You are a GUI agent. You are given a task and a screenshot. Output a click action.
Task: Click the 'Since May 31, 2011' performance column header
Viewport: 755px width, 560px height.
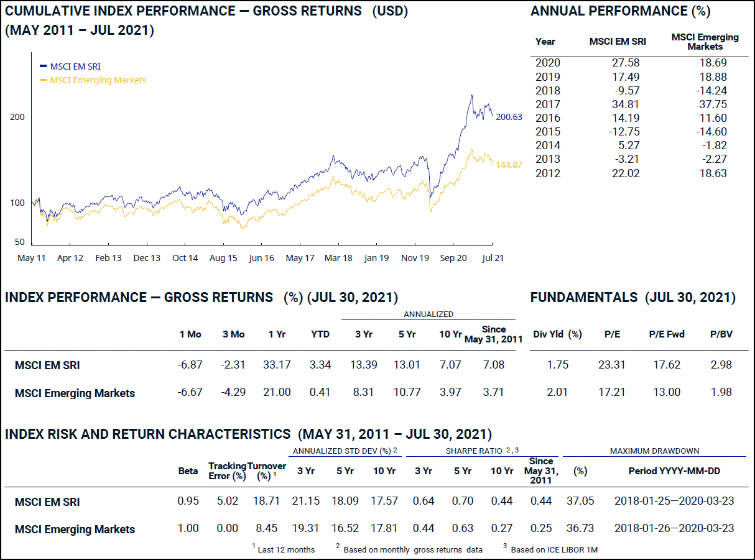pos(493,334)
